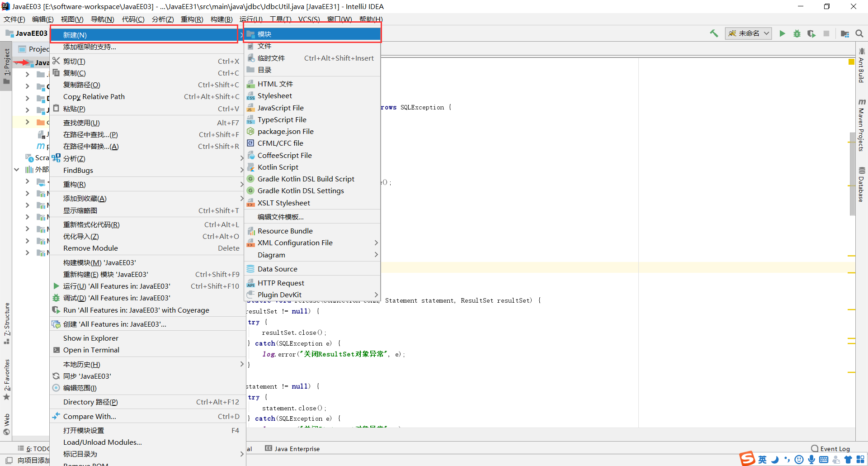Click 复制(C) copy menu entry
The height and width of the screenshot is (466, 868).
coord(147,73)
